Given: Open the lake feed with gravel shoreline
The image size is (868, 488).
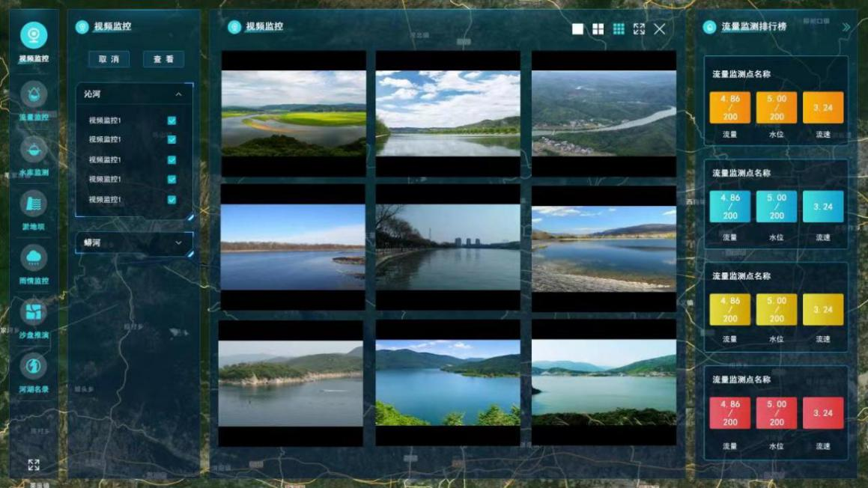Looking at the screenshot, I should pos(604,248).
